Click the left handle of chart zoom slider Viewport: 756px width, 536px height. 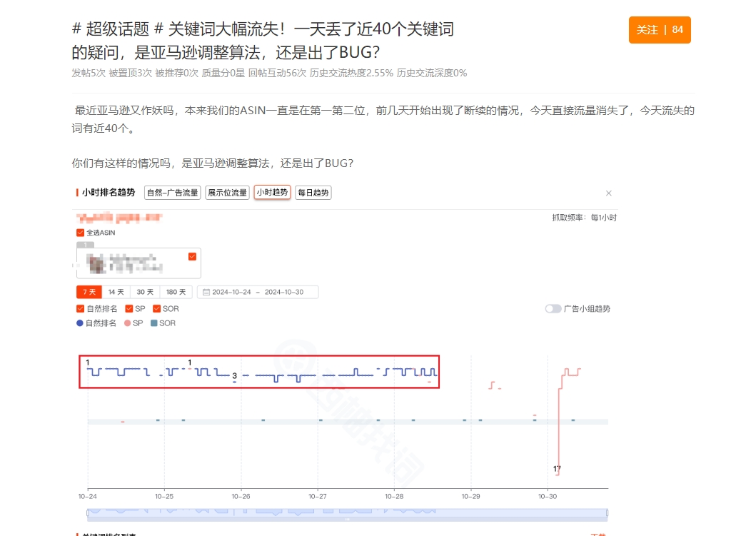(87, 513)
